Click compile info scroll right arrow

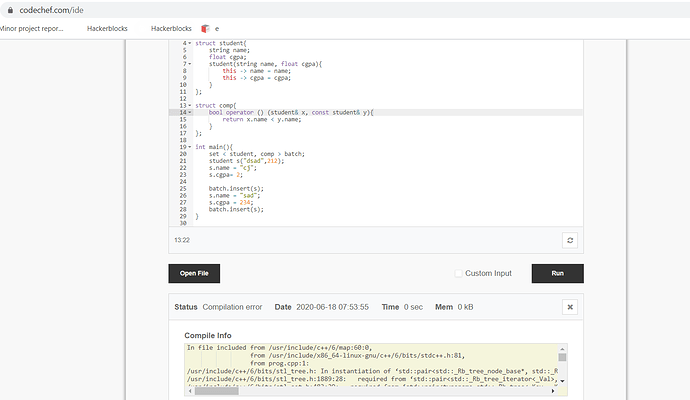pyautogui.click(x=553, y=391)
